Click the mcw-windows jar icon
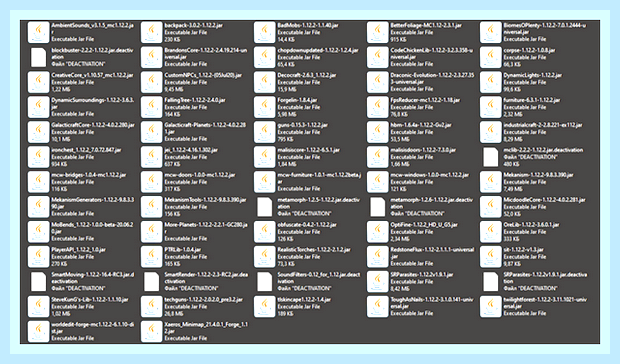Screen dimensions: 620x364 coord(378,182)
